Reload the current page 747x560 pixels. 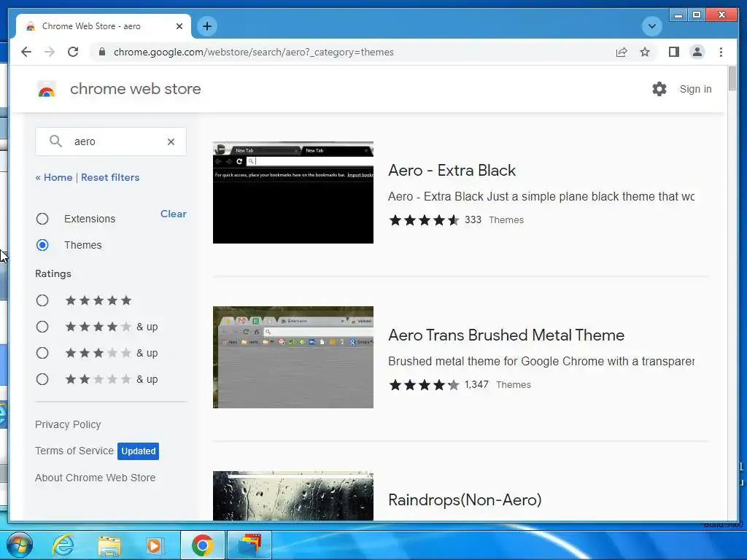(x=73, y=52)
